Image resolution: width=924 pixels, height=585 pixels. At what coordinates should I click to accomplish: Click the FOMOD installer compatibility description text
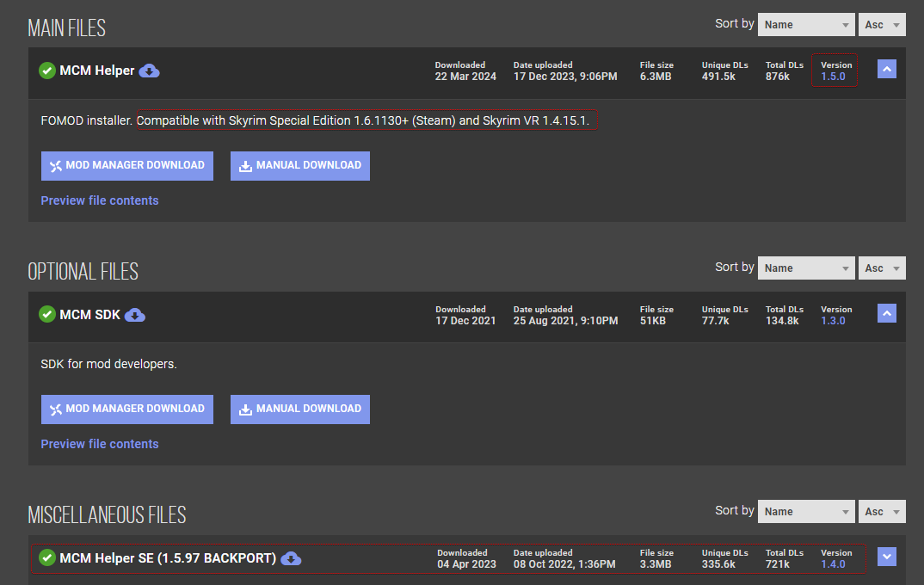point(315,120)
